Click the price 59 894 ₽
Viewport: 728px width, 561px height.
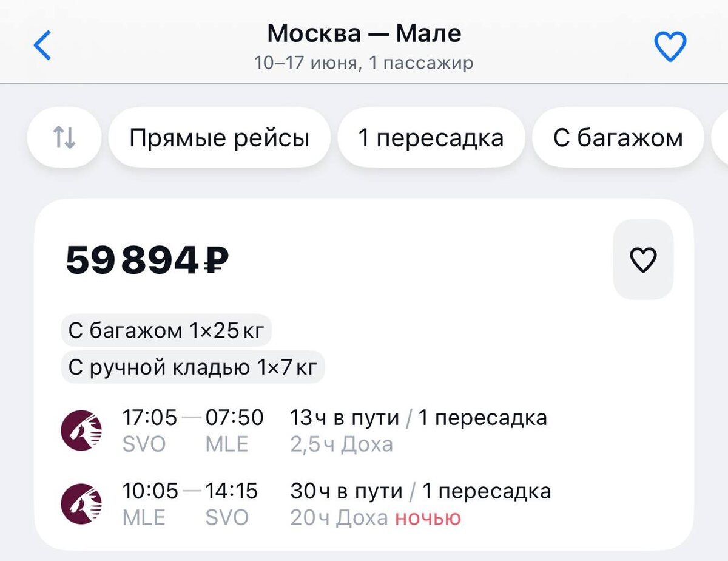coord(147,260)
